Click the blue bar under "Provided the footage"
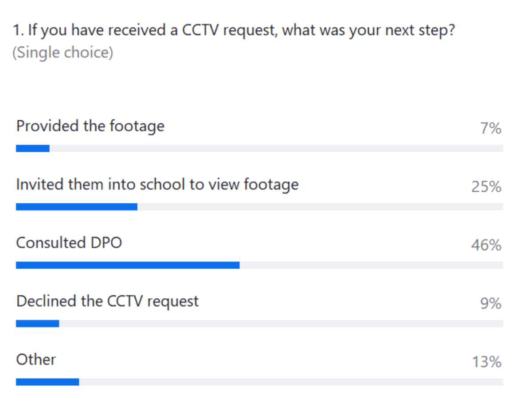The image size is (532, 407). point(33,149)
